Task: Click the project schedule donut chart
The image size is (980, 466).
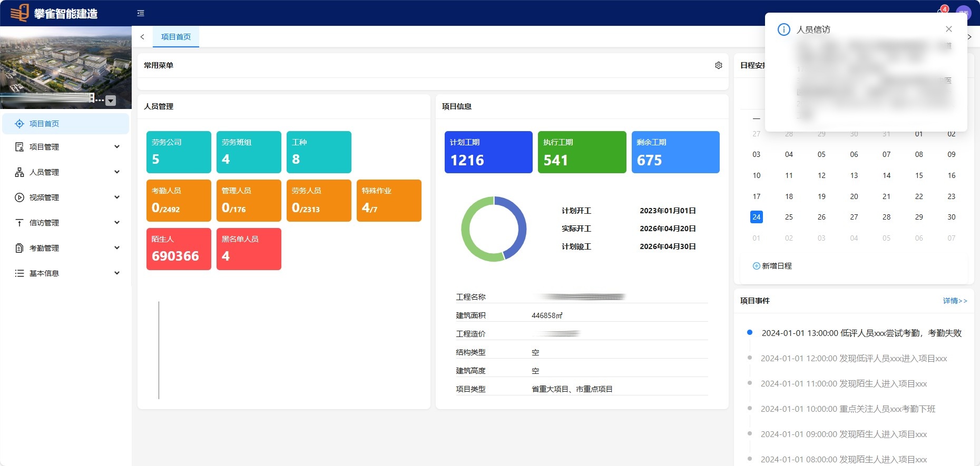Action: click(494, 229)
